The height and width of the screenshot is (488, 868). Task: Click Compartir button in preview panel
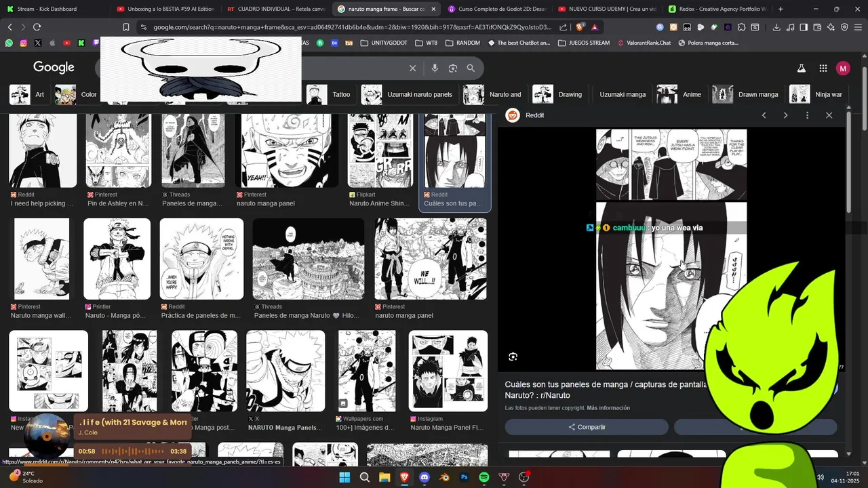(x=587, y=427)
